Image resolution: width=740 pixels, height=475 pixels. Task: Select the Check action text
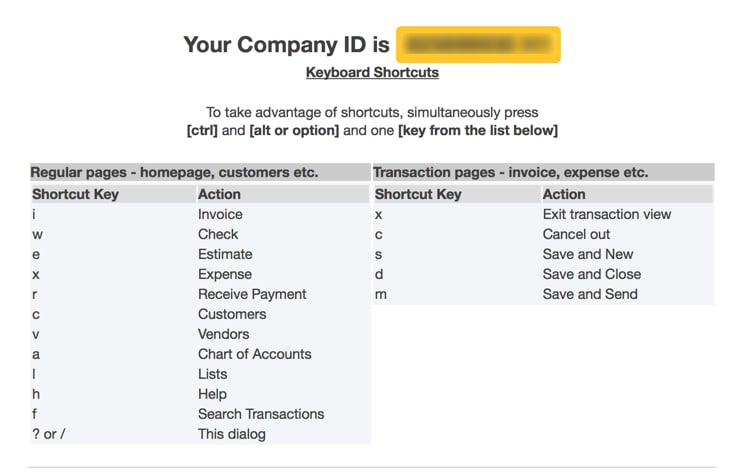(x=218, y=234)
